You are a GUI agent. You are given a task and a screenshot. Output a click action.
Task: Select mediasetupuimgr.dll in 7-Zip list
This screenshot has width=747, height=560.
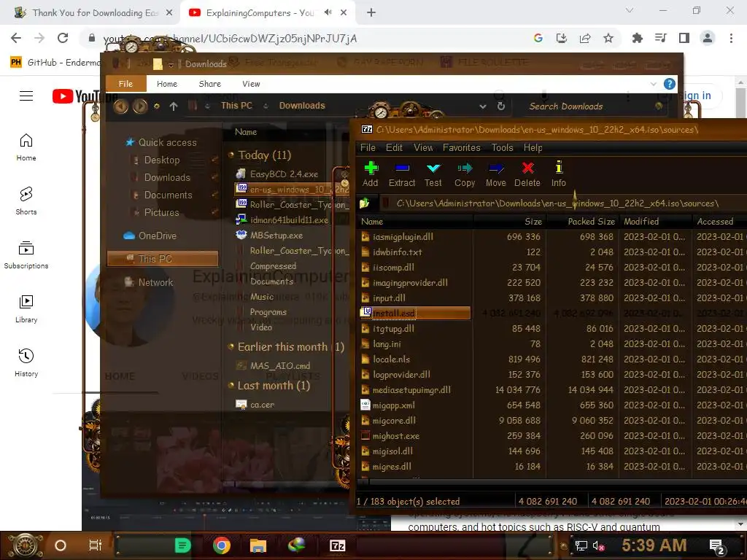[411, 389]
